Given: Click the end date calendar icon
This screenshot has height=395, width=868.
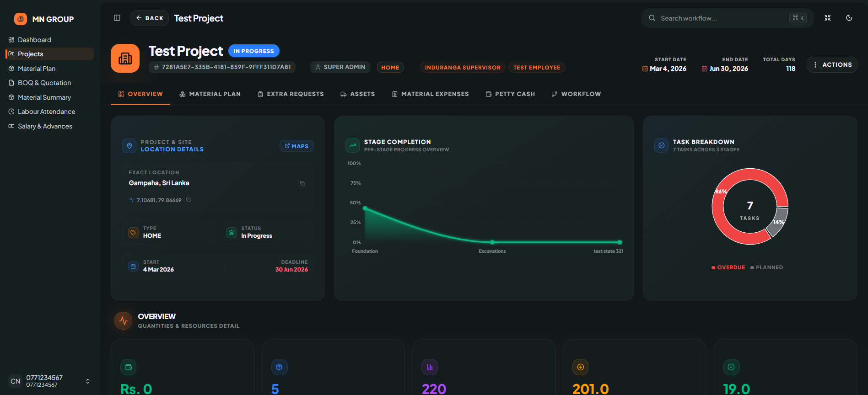Looking at the screenshot, I should coord(704,69).
